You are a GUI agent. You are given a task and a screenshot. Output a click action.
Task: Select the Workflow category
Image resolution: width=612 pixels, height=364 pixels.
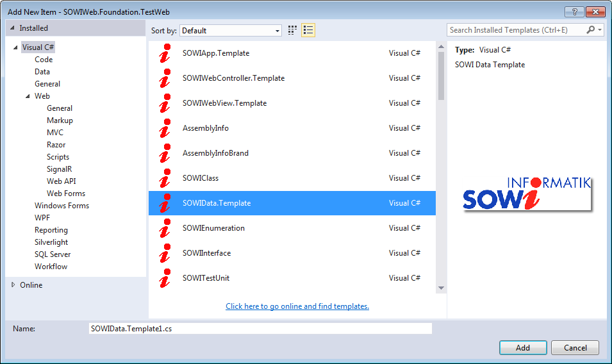click(51, 267)
